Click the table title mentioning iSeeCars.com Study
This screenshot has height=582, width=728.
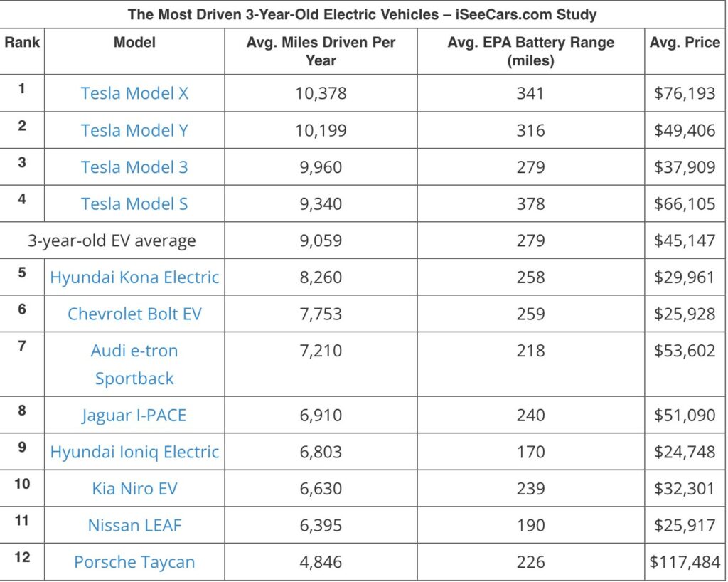click(x=362, y=14)
